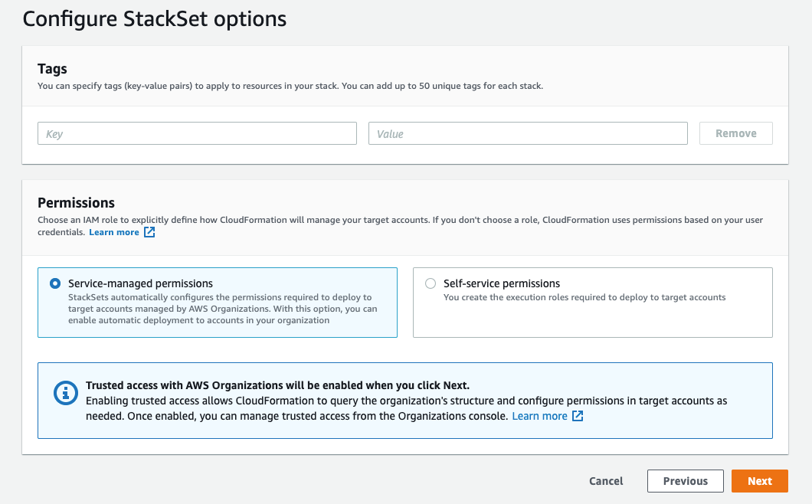Screen dimensions: 812x504
Task: Click the Remove button for the tag row
Action: 735,133
